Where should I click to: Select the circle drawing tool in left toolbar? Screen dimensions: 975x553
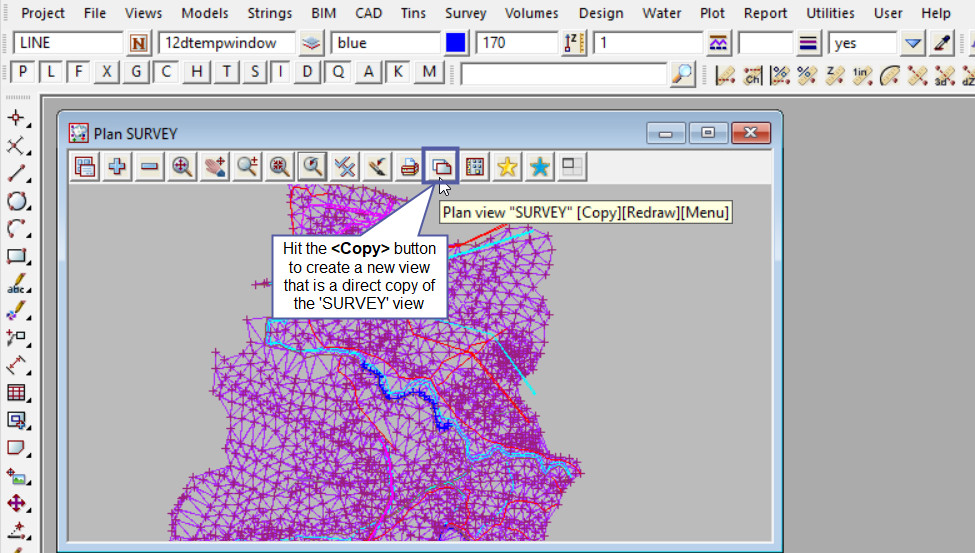click(16, 201)
